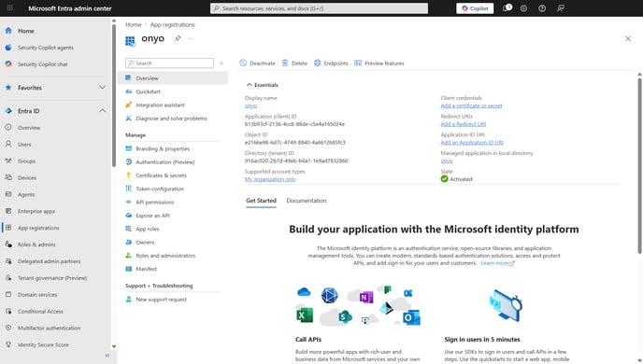Click Add a Redirect URI link
Screen dimensions: 643x364
pyautogui.click(x=463, y=124)
